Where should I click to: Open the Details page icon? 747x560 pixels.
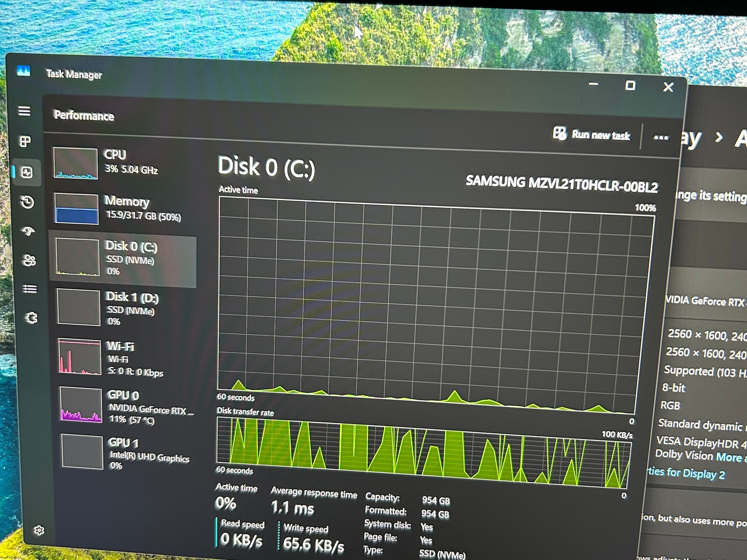(30, 289)
